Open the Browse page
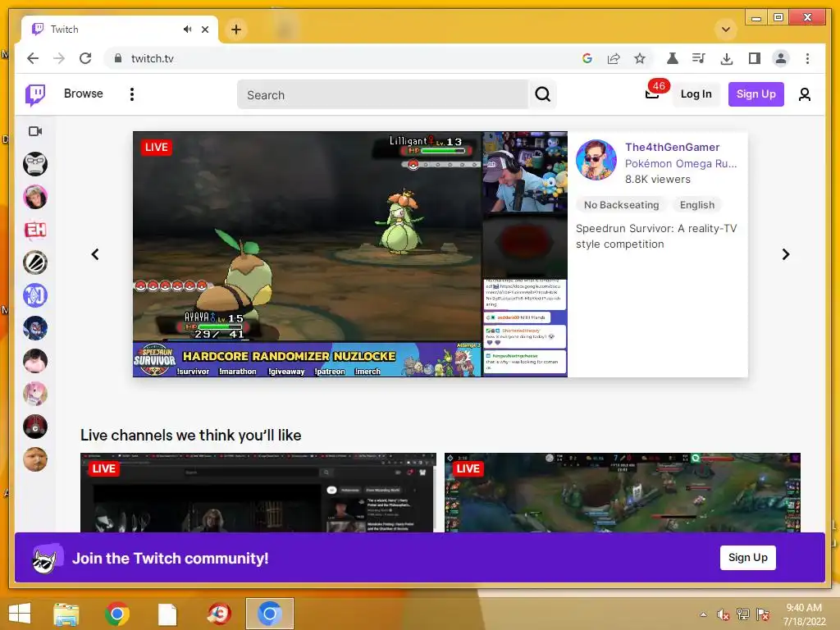This screenshot has width=840, height=630. [x=83, y=94]
